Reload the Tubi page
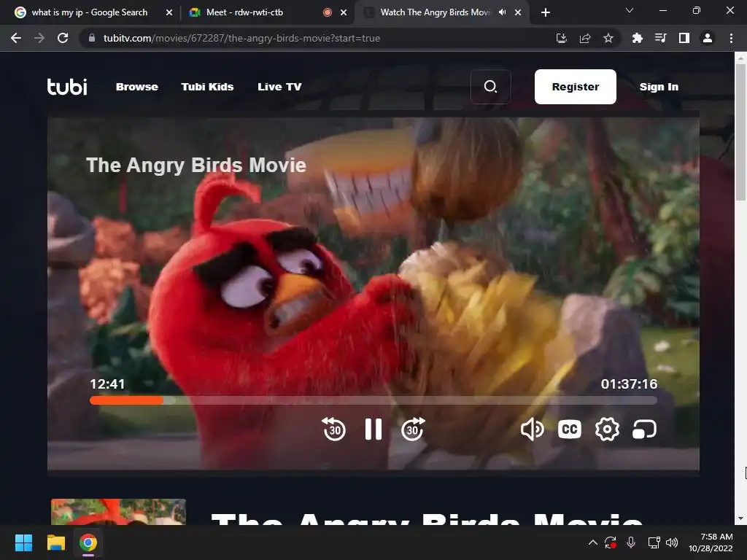 [x=63, y=38]
